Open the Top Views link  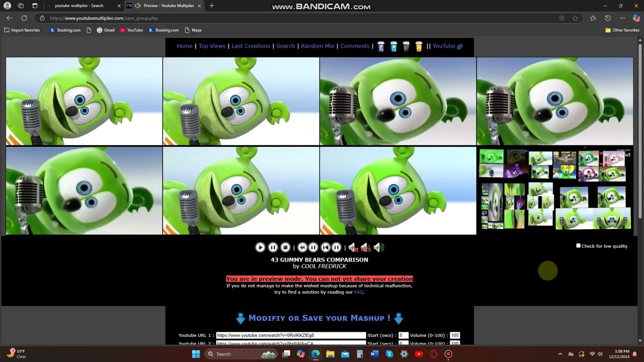click(212, 46)
